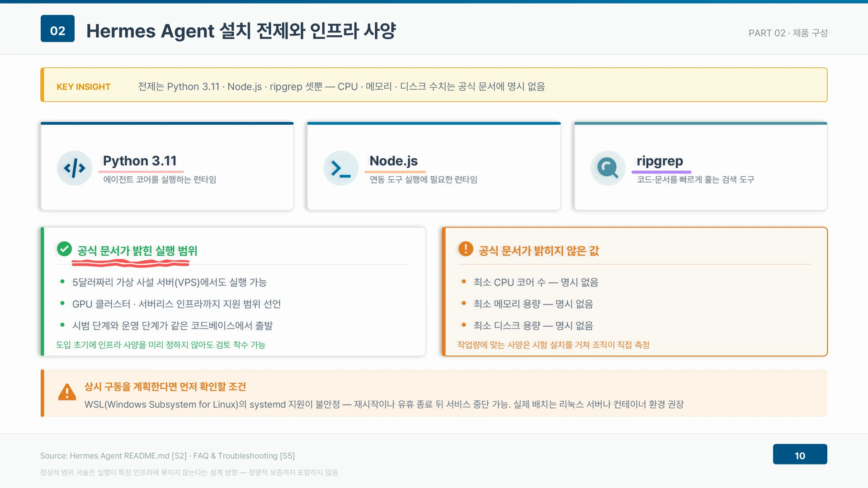This screenshot has height=488, width=868.
Task: Click the warning triangle icon in the bottom banner
Action: pyautogui.click(x=67, y=392)
